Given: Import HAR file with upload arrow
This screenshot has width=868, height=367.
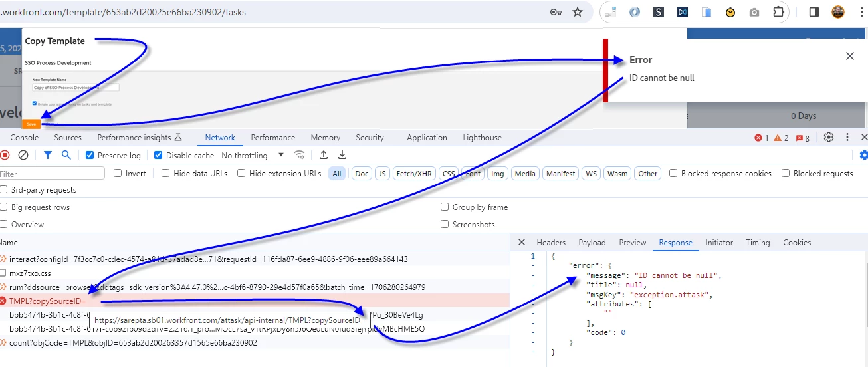Looking at the screenshot, I should tap(324, 155).
